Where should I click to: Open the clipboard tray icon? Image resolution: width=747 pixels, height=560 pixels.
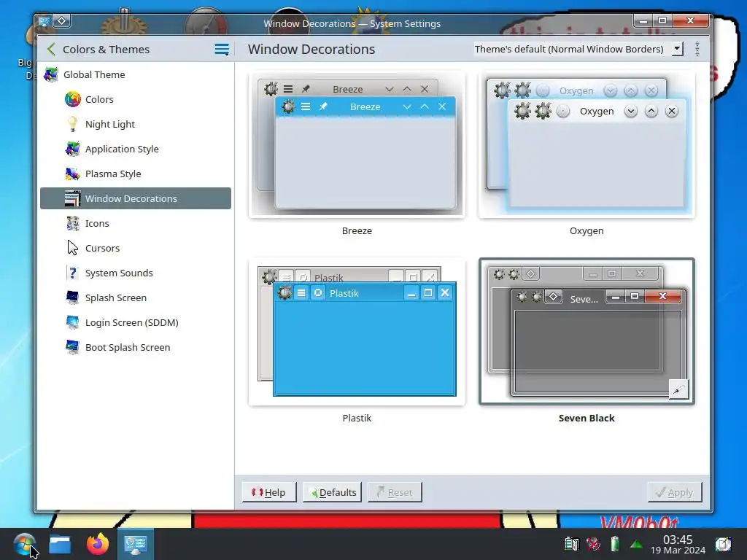click(x=571, y=544)
